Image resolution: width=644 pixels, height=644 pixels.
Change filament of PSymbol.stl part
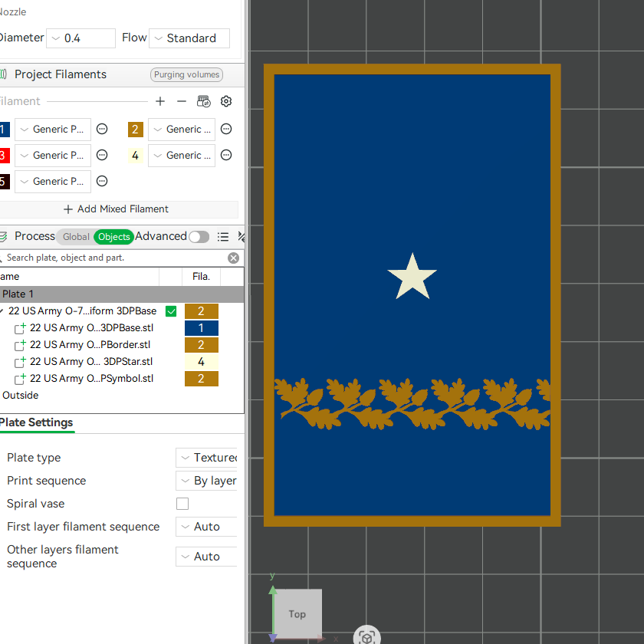201,379
